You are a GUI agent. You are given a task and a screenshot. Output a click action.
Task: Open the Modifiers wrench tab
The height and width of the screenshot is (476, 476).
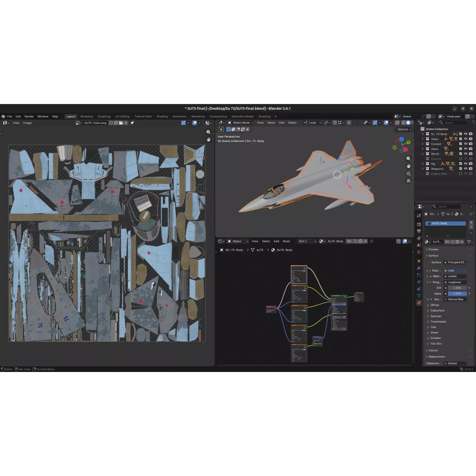pos(419,268)
